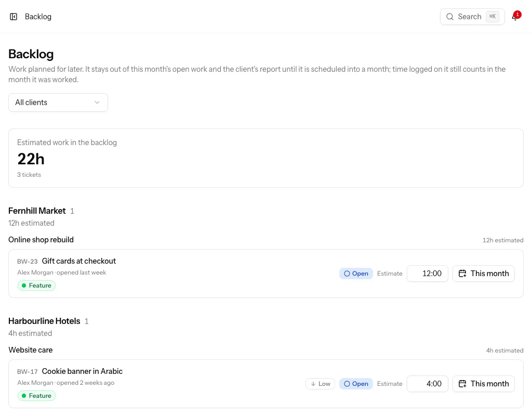Open the notifications bell
The height and width of the screenshot is (416, 532).
515,16
